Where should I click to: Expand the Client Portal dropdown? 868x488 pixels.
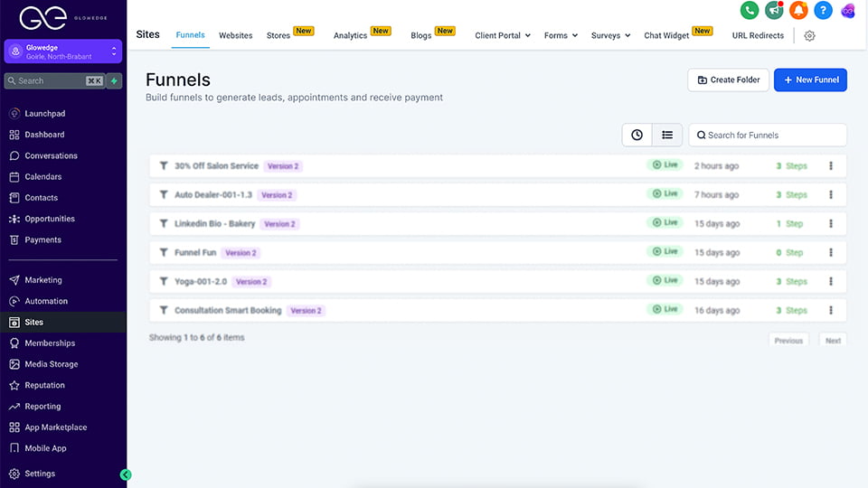pyautogui.click(x=504, y=36)
